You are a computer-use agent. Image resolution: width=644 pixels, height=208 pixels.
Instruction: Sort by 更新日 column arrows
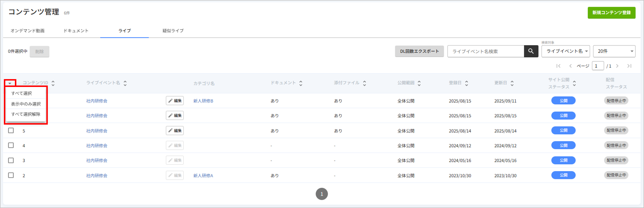[512, 83]
